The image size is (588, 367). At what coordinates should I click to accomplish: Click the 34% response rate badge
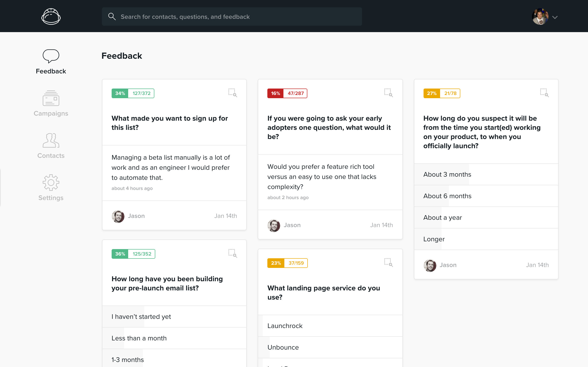click(120, 93)
